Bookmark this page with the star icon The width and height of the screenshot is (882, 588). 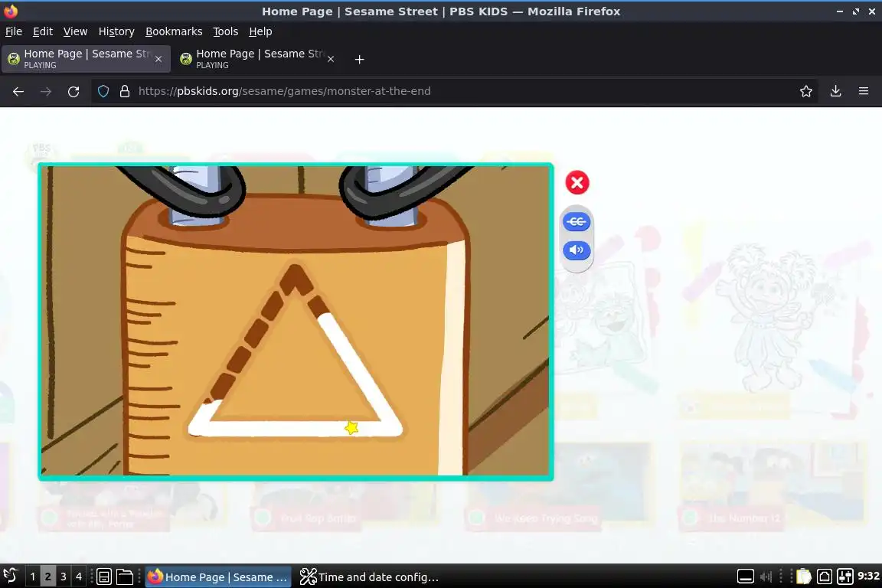point(806,91)
